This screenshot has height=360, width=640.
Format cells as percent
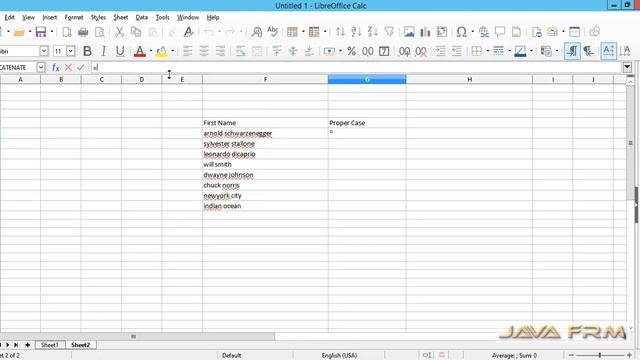[351, 51]
